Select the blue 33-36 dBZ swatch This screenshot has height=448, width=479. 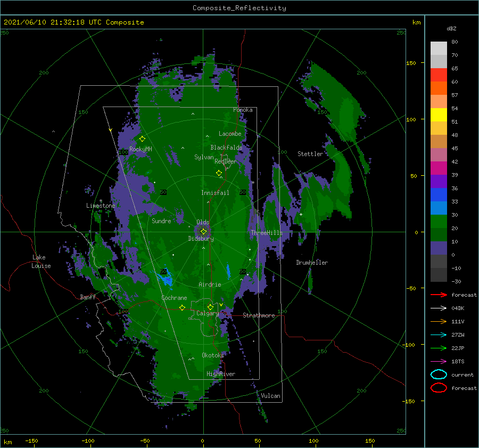(439, 195)
